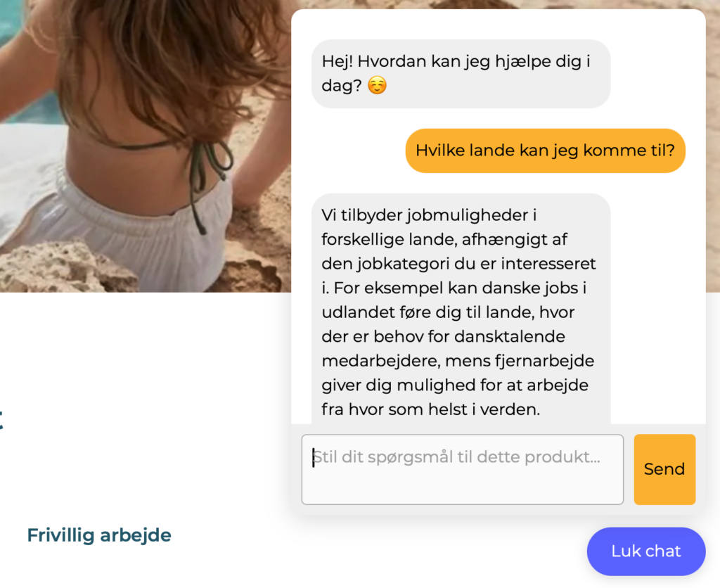720x588 pixels.
Task: Close the chat with Luk chat button
Action: pyautogui.click(x=646, y=551)
